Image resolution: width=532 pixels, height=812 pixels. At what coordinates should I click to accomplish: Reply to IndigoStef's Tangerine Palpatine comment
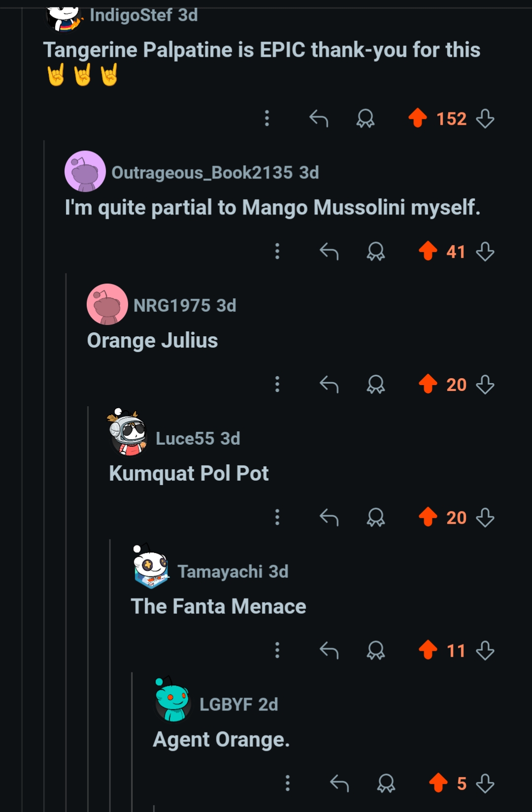[319, 118]
